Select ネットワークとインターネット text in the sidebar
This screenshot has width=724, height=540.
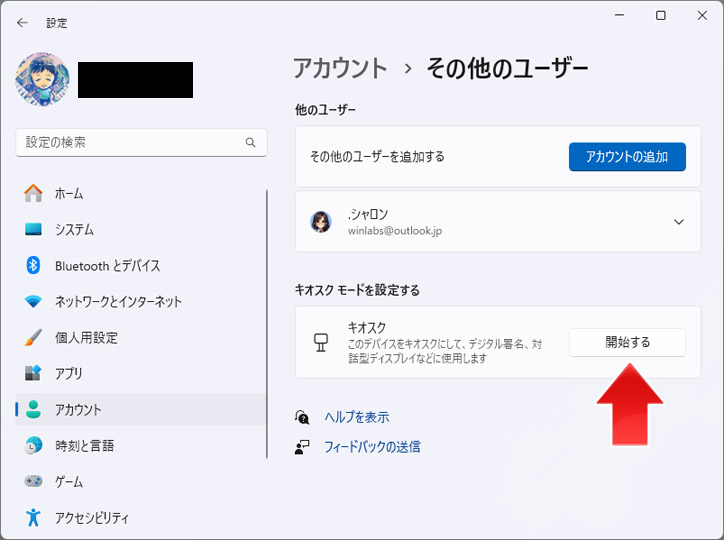[x=118, y=301]
